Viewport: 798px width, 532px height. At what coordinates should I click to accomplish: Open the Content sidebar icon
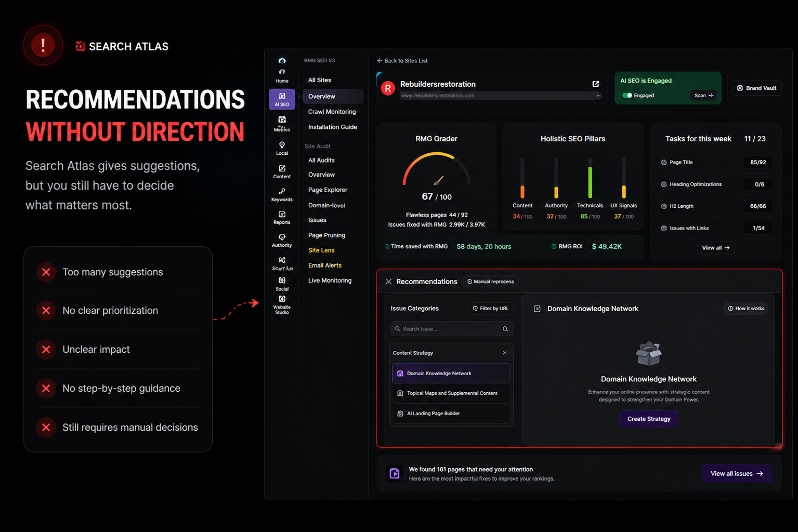coord(282,171)
